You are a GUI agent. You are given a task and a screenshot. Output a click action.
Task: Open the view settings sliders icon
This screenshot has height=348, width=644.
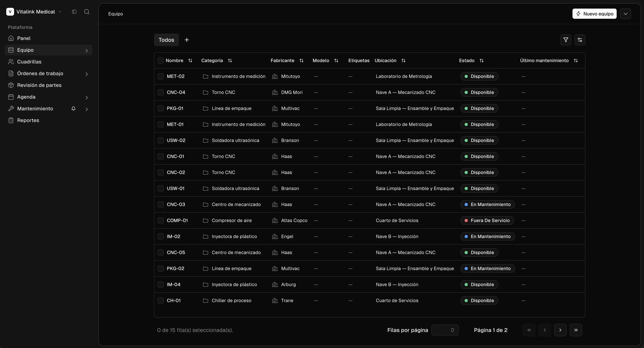click(x=580, y=40)
